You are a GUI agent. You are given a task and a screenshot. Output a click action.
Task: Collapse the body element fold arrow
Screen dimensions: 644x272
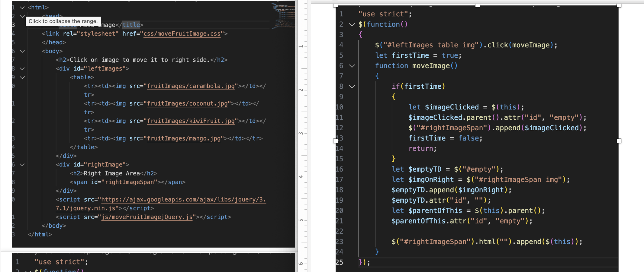click(22, 51)
